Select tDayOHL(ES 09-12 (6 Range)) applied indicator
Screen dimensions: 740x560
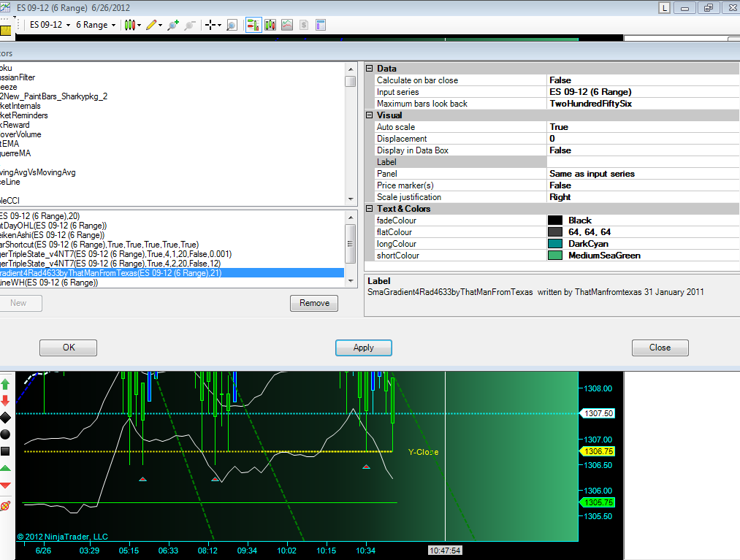(53, 226)
